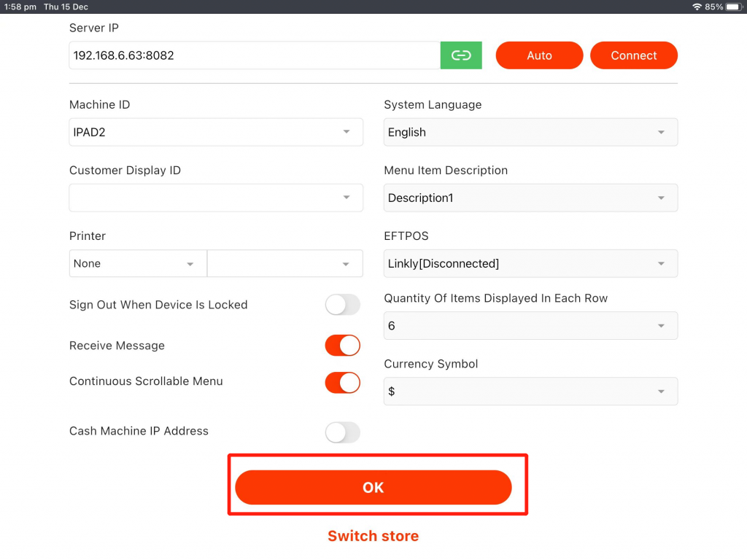
Task: Open the Printer type dropdown showing None
Action: 138,263
